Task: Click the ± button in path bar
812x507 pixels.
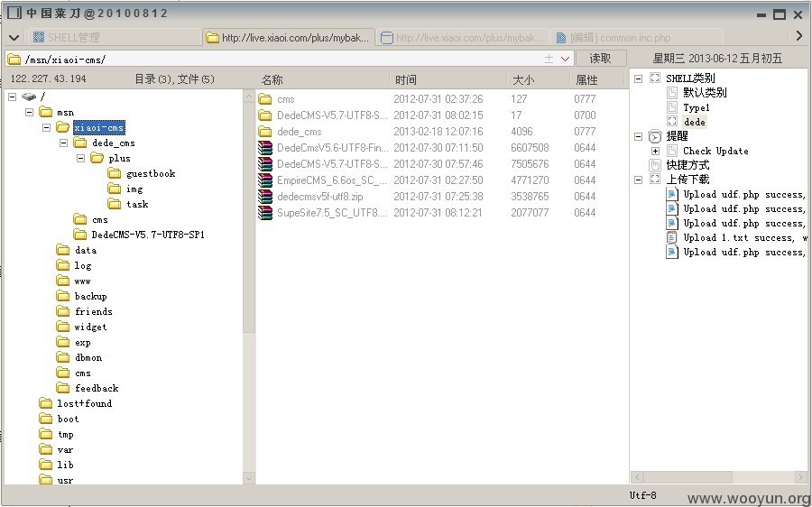Action: (549, 59)
